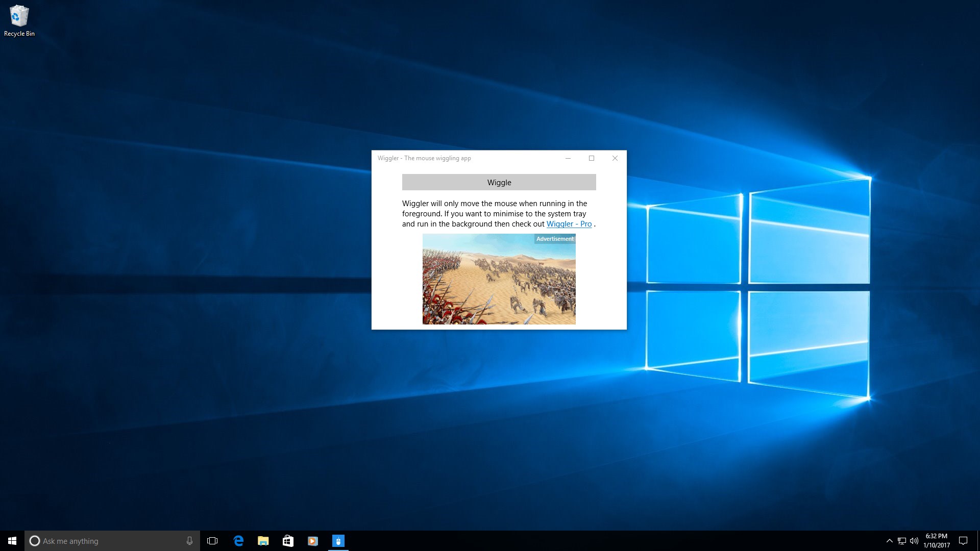Screen dimensions: 980x551
Task: Click the Advertisement label on the banner
Action: pos(555,239)
